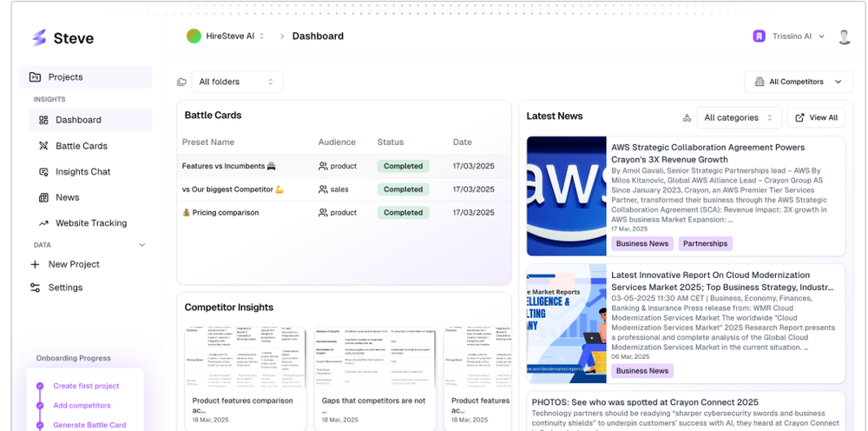Screen dimensions: 868x431
Task: Click audience icon in Features vs Incumbents row
Action: click(323, 166)
